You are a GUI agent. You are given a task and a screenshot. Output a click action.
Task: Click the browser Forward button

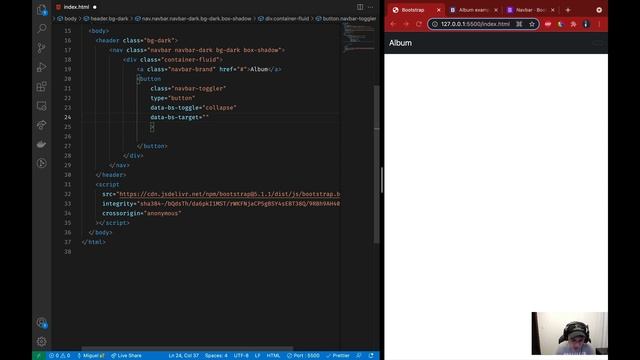(x=406, y=24)
